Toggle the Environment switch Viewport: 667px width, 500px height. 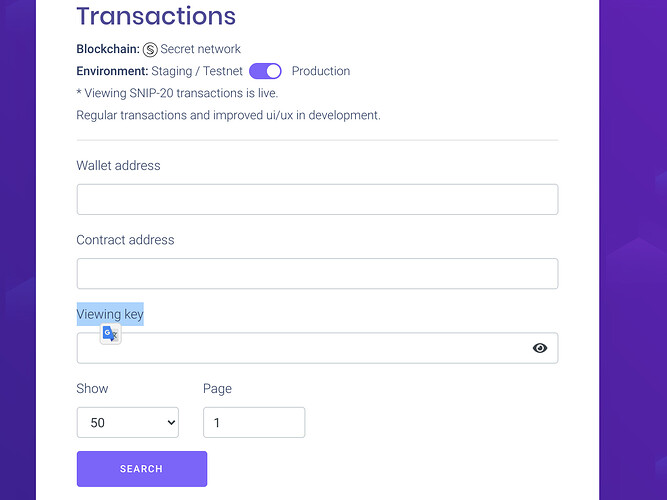[265, 71]
